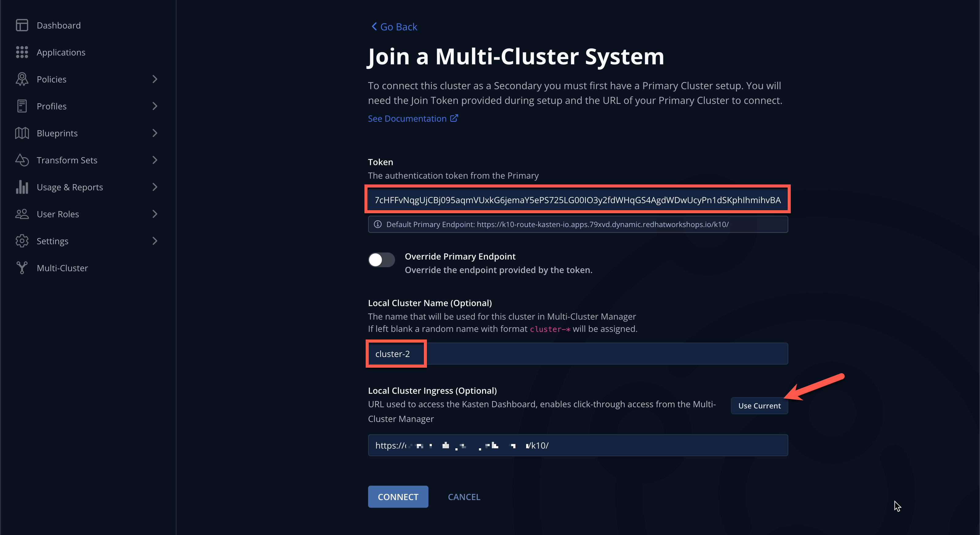Click the Applications grid icon
Viewport: 980px width, 535px height.
22,52
